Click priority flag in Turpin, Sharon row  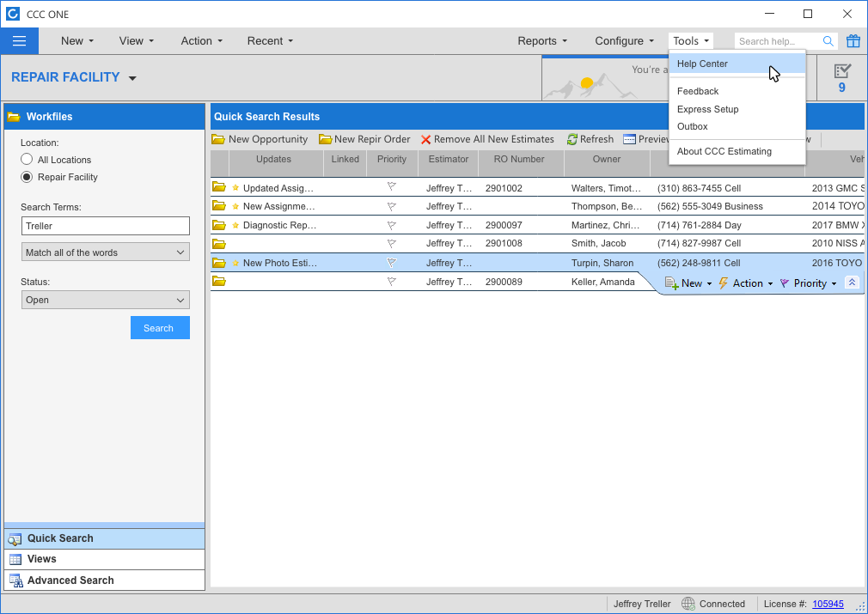click(x=391, y=263)
